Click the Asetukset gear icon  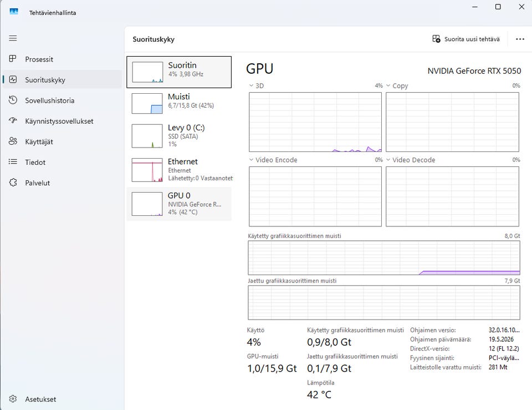13,399
